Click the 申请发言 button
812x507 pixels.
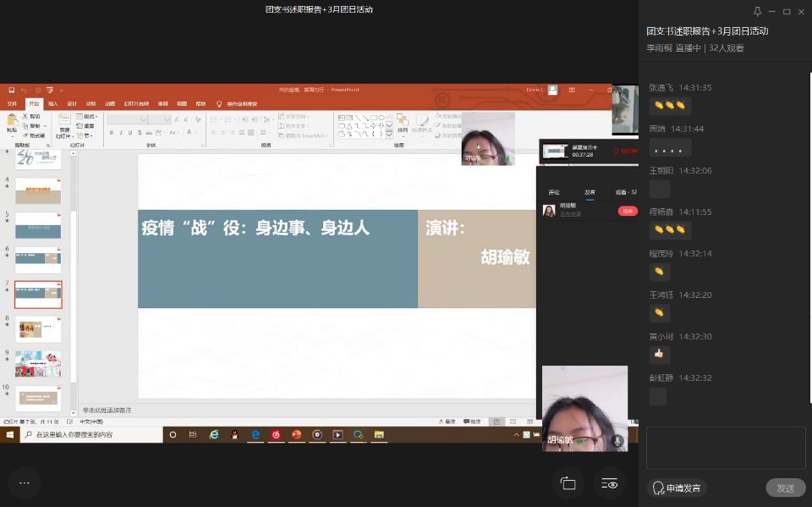click(x=677, y=488)
